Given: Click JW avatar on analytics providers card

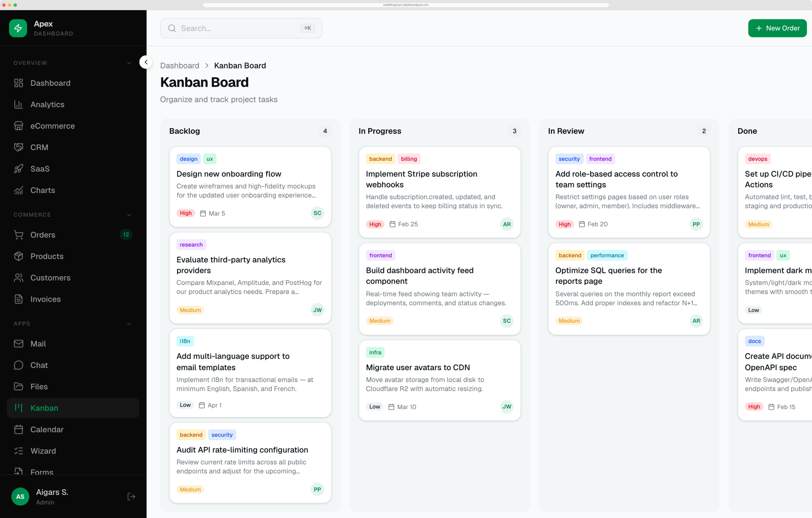Looking at the screenshot, I should coord(317,310).
